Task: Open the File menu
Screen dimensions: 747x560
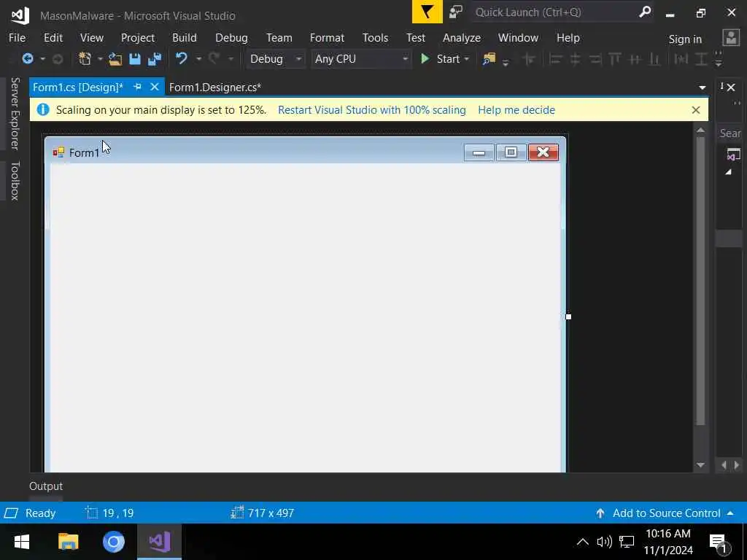Action: (x=18, y=38)
